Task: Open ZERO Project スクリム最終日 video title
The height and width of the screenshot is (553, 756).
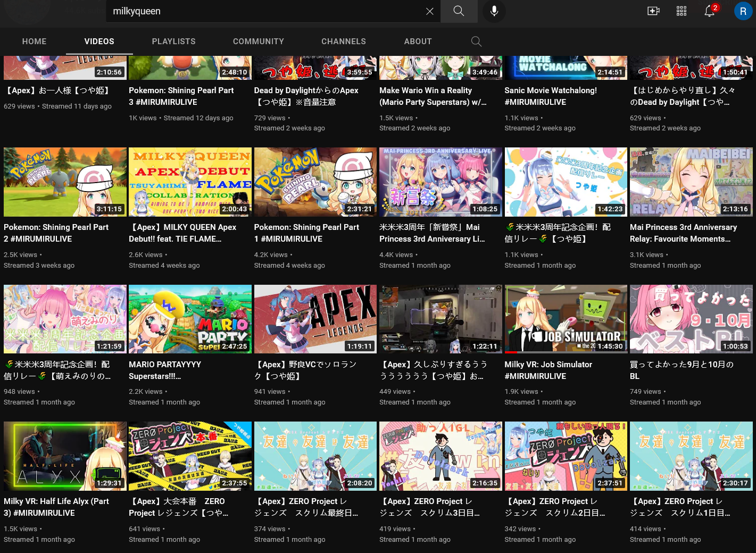Action: pos(306,507)
